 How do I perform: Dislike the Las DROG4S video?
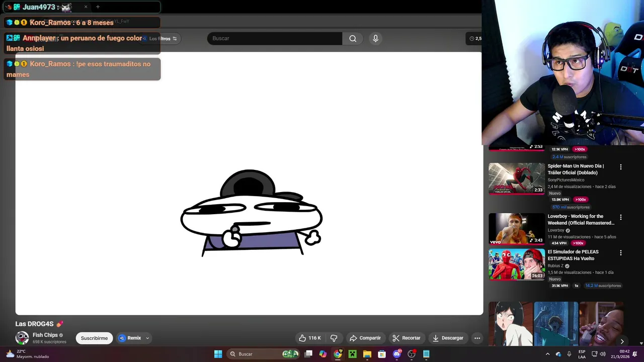(x=334, y=338)
